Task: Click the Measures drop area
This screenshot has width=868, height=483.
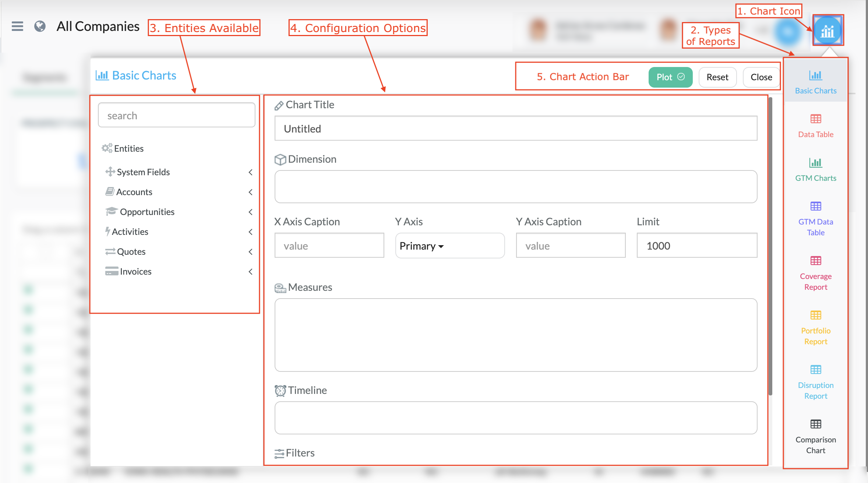Action: [x=516, y=335]
